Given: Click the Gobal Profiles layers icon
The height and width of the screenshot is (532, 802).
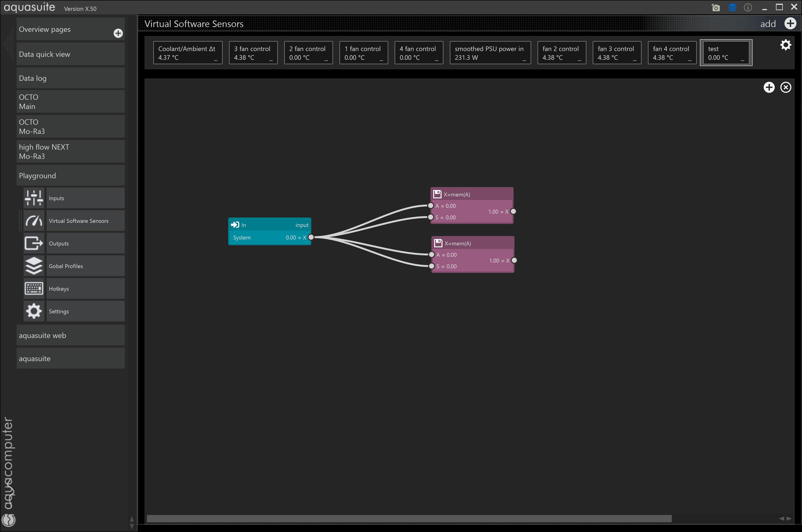Looking at the screenshot, I should coord(34,266).
